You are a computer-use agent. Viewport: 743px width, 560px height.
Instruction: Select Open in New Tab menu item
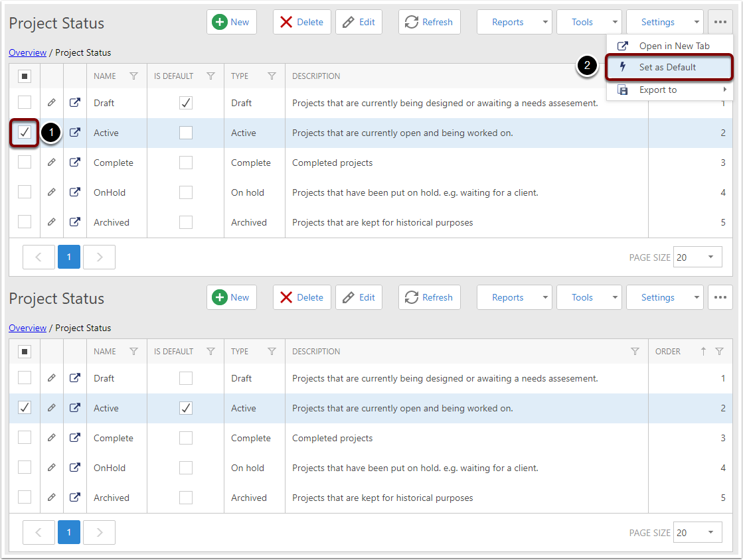[x=673, y=46]
